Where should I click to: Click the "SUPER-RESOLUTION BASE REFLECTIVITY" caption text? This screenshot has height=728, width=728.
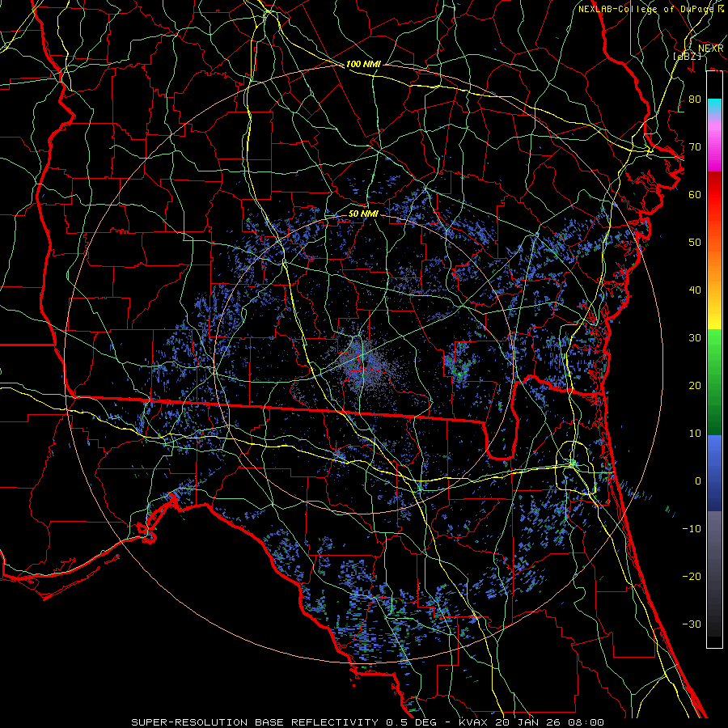[x=254, y=722]
